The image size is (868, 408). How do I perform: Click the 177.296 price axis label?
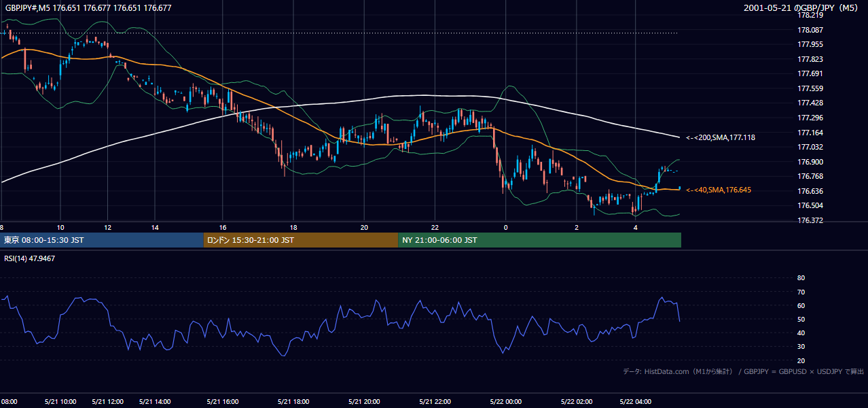[810, 118]
